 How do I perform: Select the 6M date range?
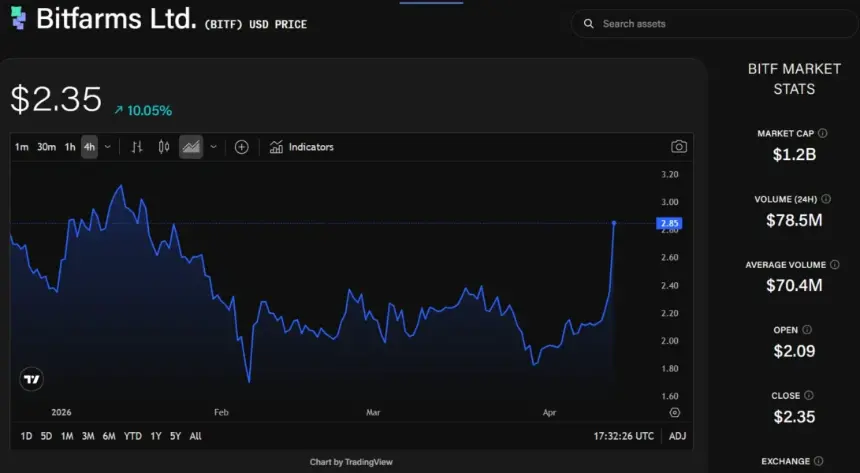click(x=109, y=436)
